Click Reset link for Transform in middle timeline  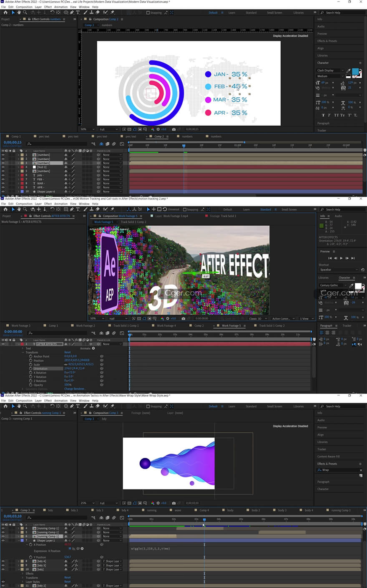68,352
